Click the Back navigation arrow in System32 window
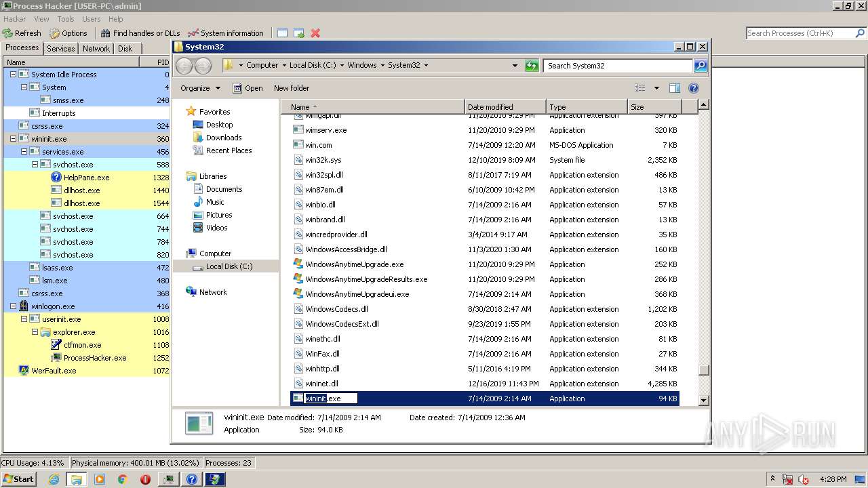868x488 pixels. tap(184, 66)
